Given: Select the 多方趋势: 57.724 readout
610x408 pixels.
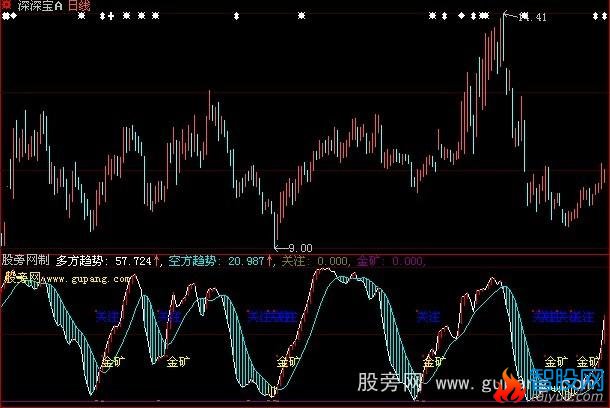Looking at the screenshot, I should [x=104, y=261].
